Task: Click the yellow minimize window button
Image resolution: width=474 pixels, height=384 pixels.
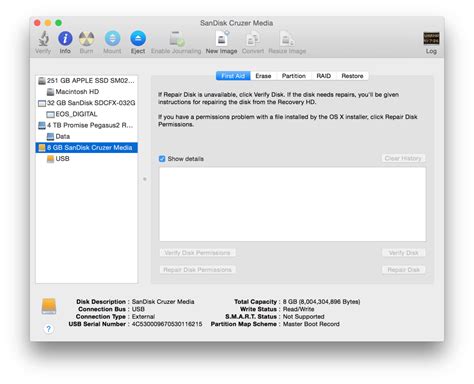Action: pos(48,23)
